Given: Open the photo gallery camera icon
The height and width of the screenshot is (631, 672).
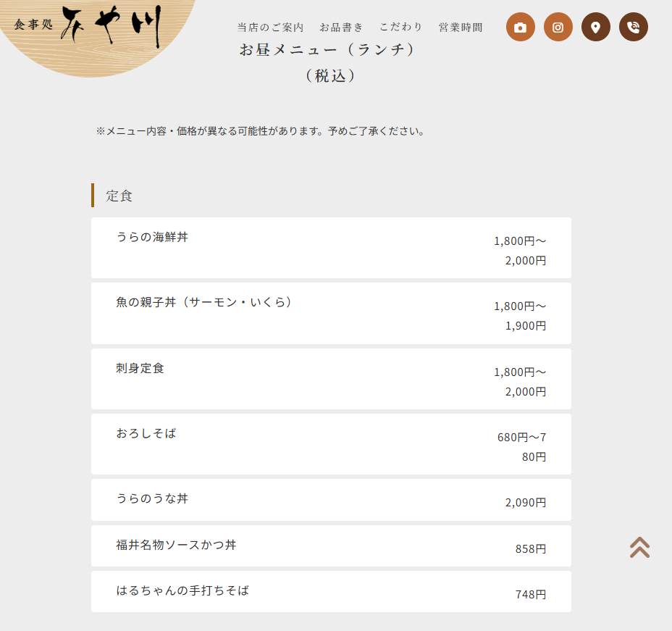Looking at the screenshot, I should click(x=520, y=27).
